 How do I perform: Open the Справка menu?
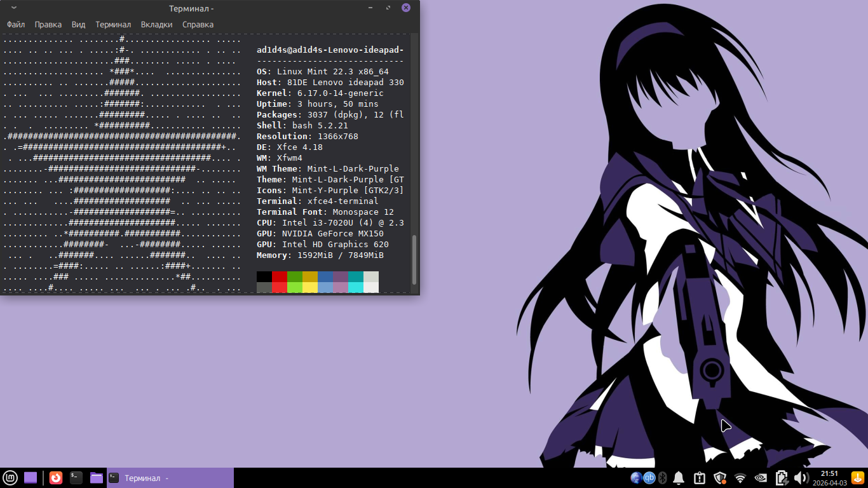point(198,25)
